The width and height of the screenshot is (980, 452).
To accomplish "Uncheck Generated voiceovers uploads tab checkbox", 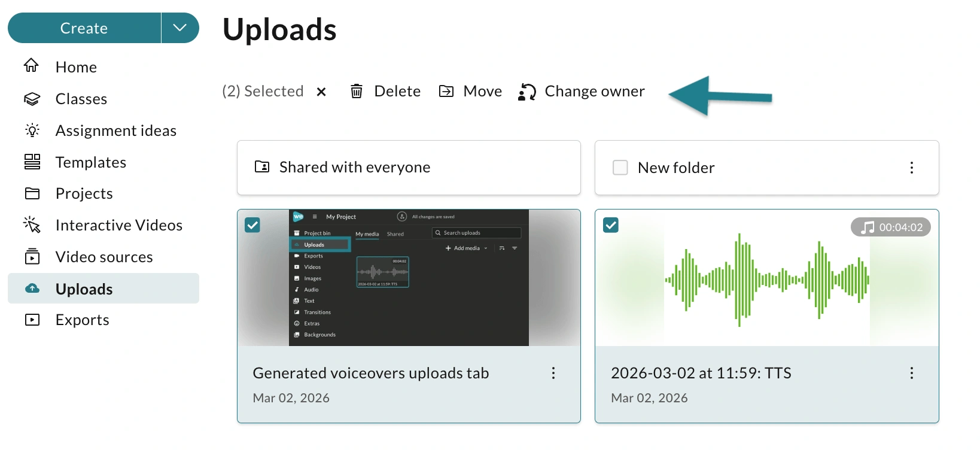I will [x=252, y=225].
